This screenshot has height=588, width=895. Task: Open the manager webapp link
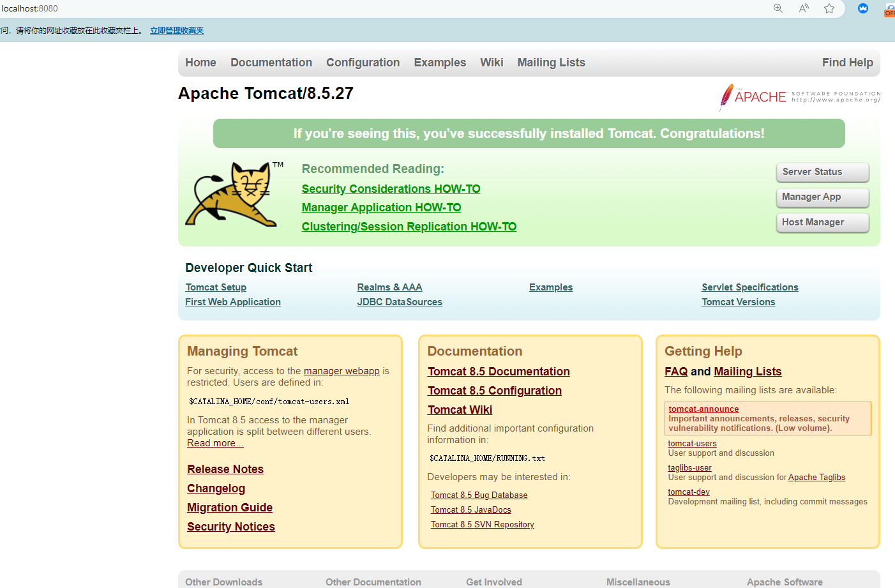pos(342,371)
